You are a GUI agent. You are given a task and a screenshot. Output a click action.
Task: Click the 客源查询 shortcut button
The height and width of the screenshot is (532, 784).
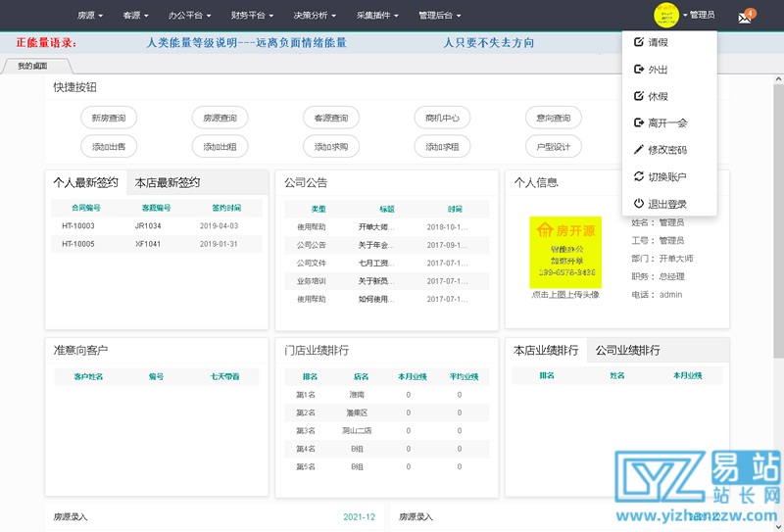point(331,118)
